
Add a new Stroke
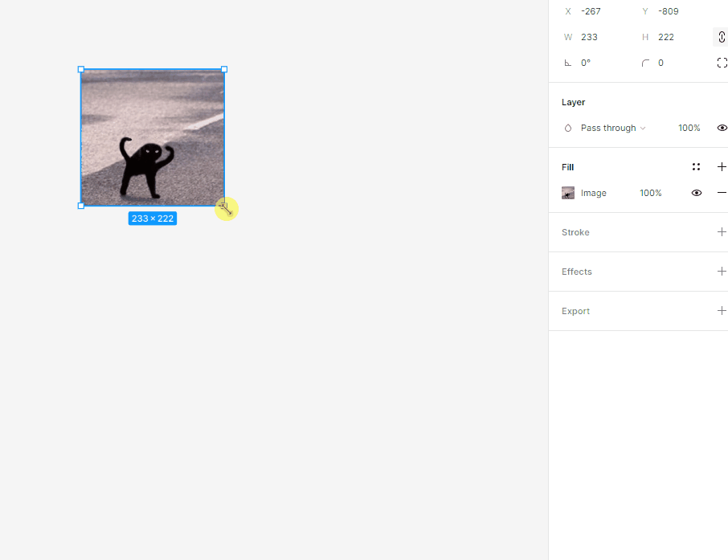click(722, 232)
